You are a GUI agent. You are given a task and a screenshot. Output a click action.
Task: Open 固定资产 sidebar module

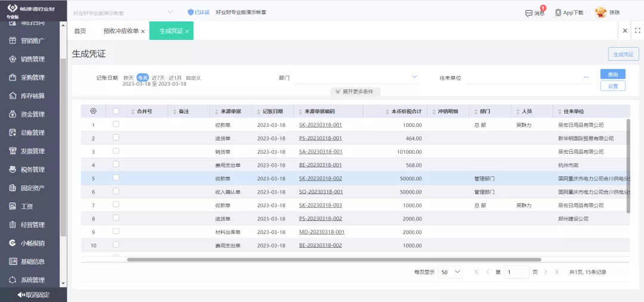pyautogui.click(x=33, y=188)
